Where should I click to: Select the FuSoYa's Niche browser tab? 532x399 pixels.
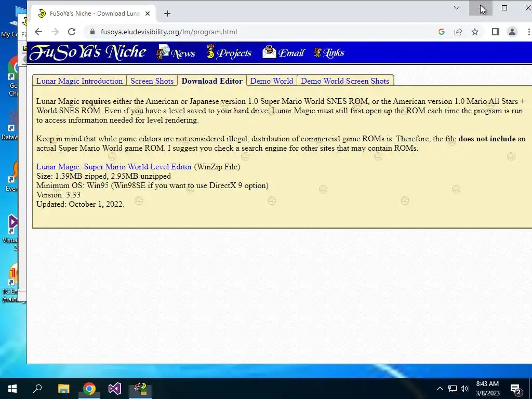click(x=94, y=14)
